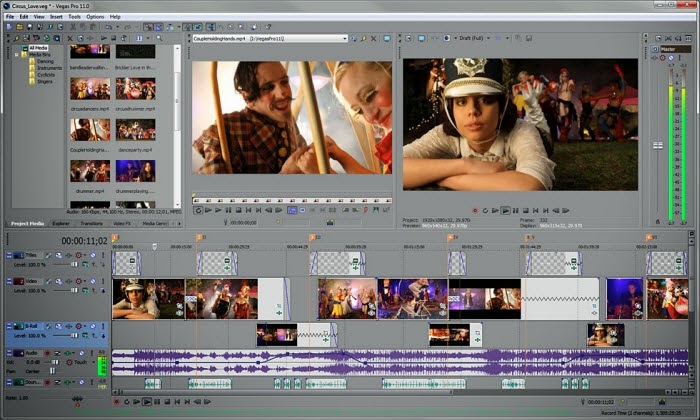Screen dimensions: 700x420
Task: Switch to the Video FX tab
Action: 122,223
